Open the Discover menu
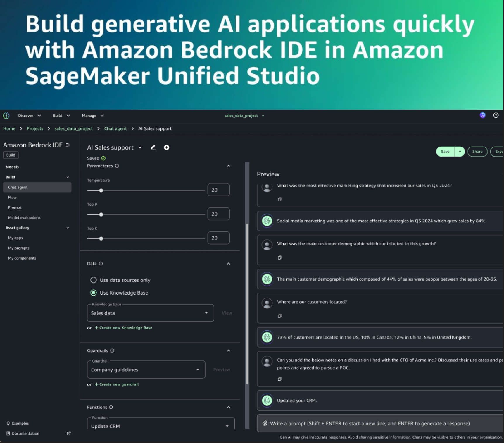Image resolution: width=504 pixels, height=443 pixels. coord(30,116)
